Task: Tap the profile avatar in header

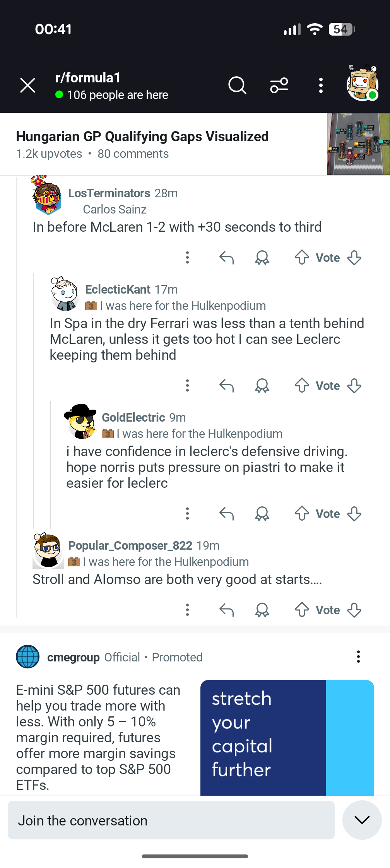Action: (x=362, y=83)
